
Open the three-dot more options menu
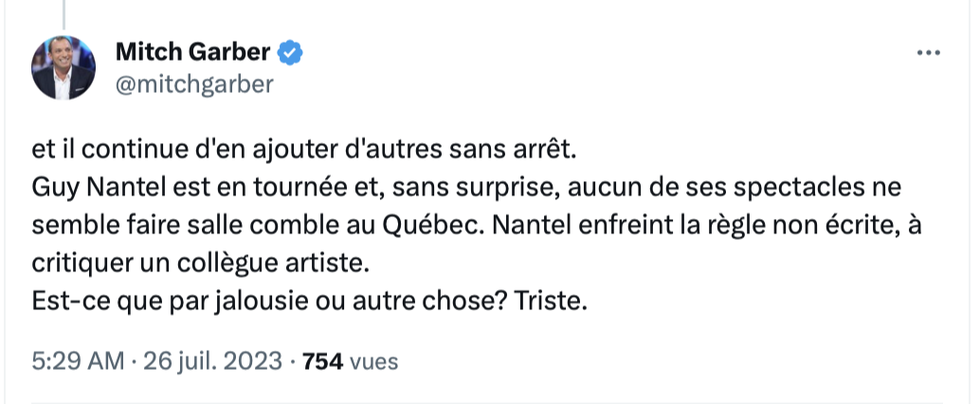928,53
